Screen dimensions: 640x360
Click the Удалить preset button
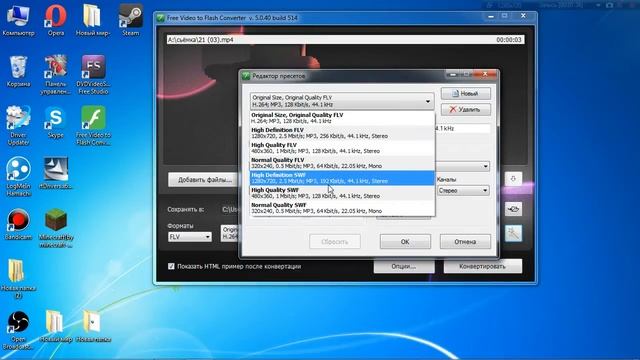(465, 109)
